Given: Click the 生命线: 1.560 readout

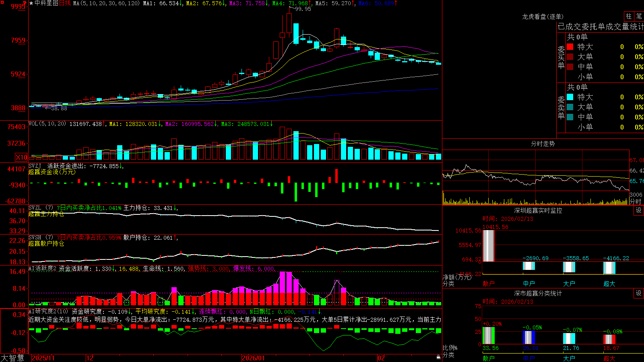Looking at the screenshot, I should pos(164,268).
